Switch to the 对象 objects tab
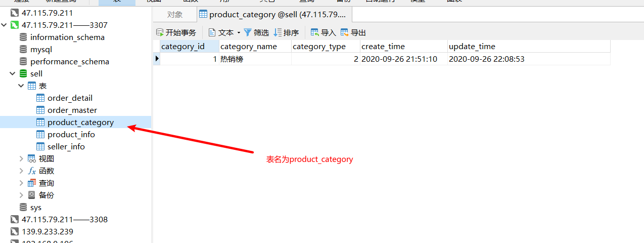 (x=175, y=15)
